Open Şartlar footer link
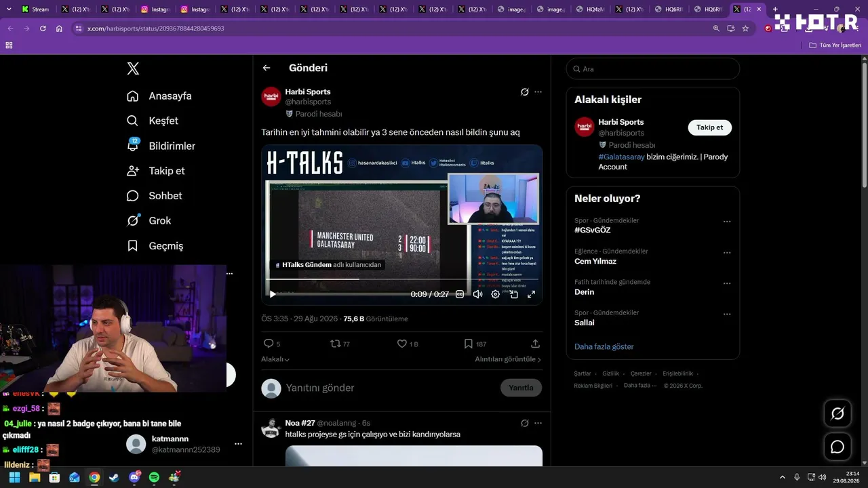This screenshot has width=868, height=488. tap(583, 373)
